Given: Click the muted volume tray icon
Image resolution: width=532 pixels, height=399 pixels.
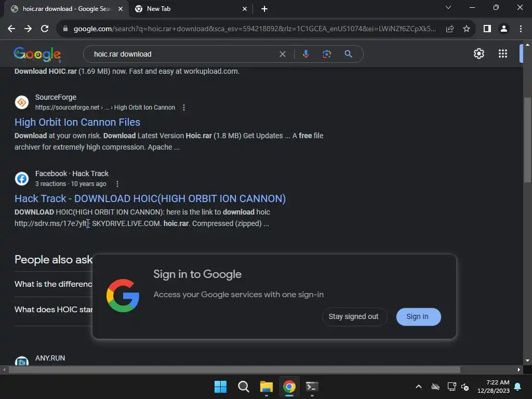Looking at the screenshot, I should [465, 387].
